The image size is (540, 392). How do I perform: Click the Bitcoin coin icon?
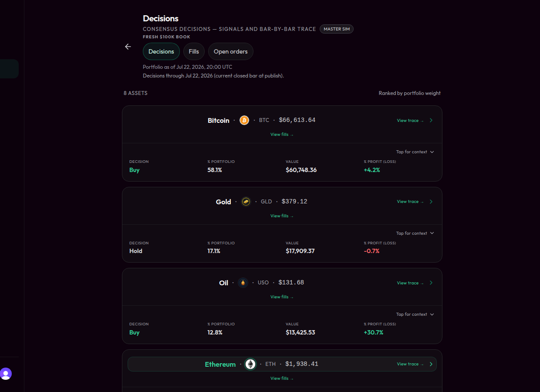(244, 120)
